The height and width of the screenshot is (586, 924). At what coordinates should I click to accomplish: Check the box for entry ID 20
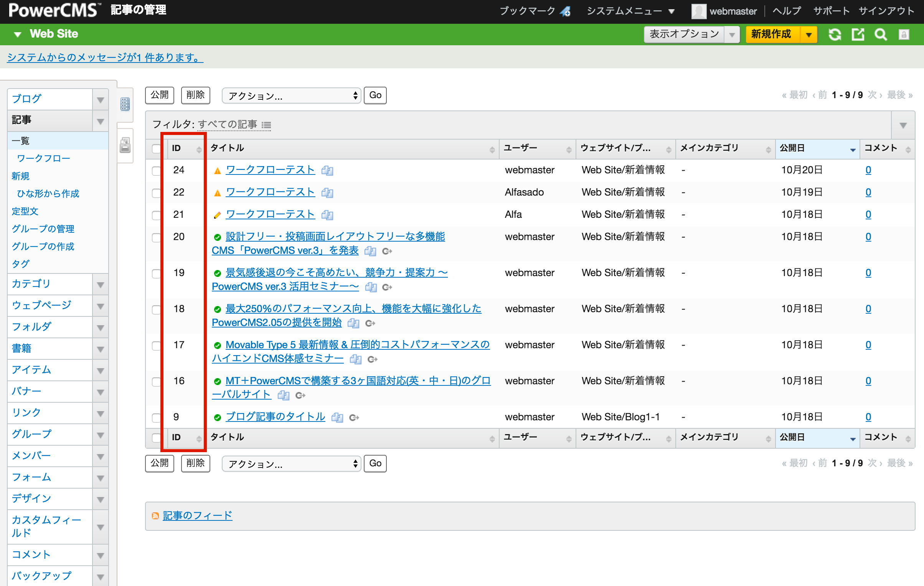(x=156, y=237)
